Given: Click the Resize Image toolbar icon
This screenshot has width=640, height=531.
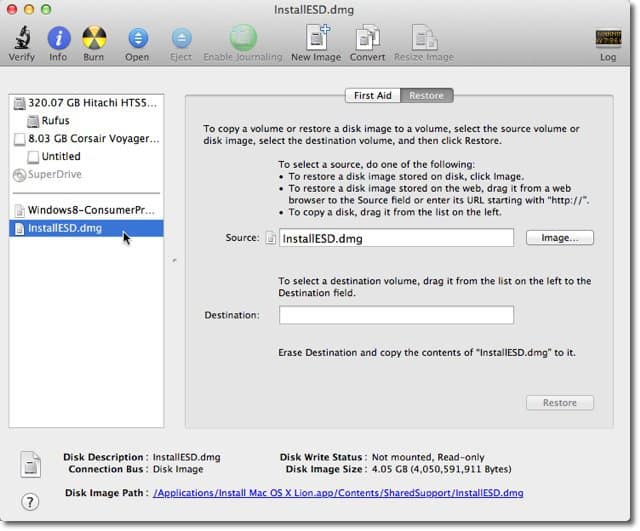Looking at the screenshot, I should 424,38.
